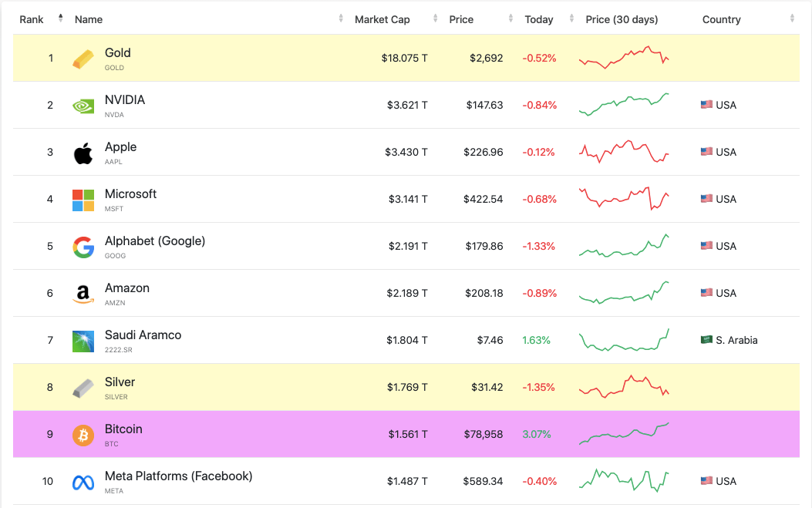The image size is (812, 508).
Task: Open the Alphabet (Google) link
Action: click(155, 241)
